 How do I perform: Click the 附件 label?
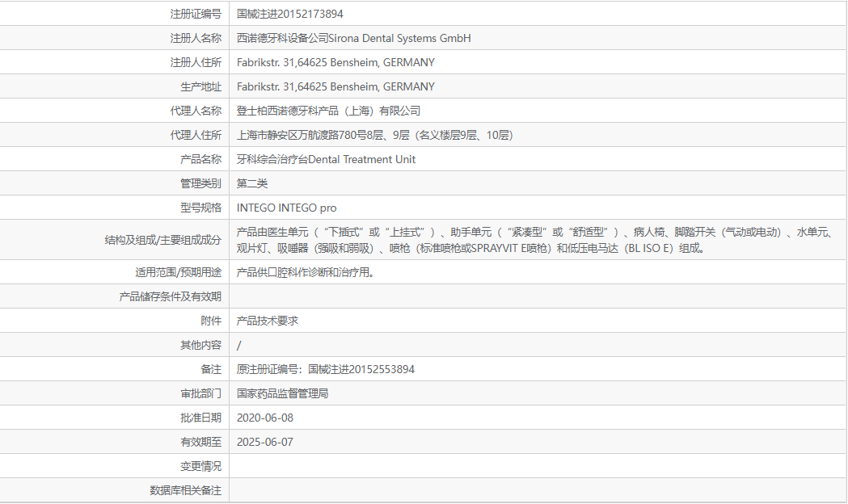click(211, 321)
